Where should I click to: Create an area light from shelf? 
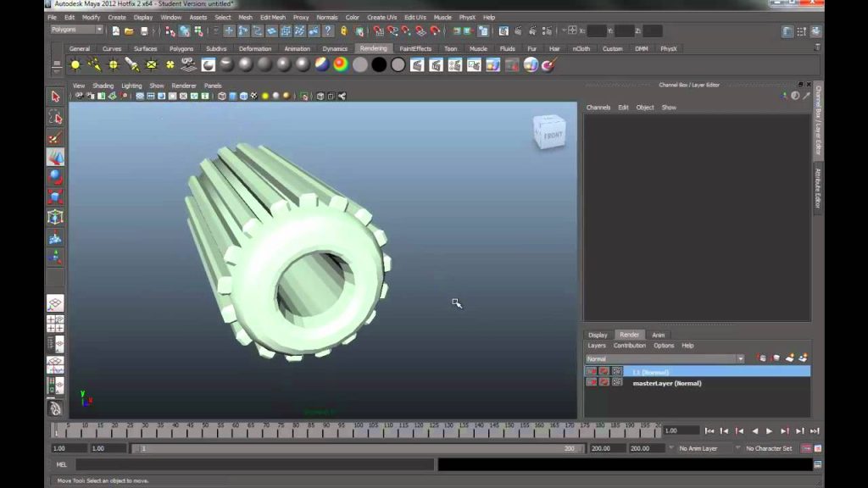tap(151, 64)
